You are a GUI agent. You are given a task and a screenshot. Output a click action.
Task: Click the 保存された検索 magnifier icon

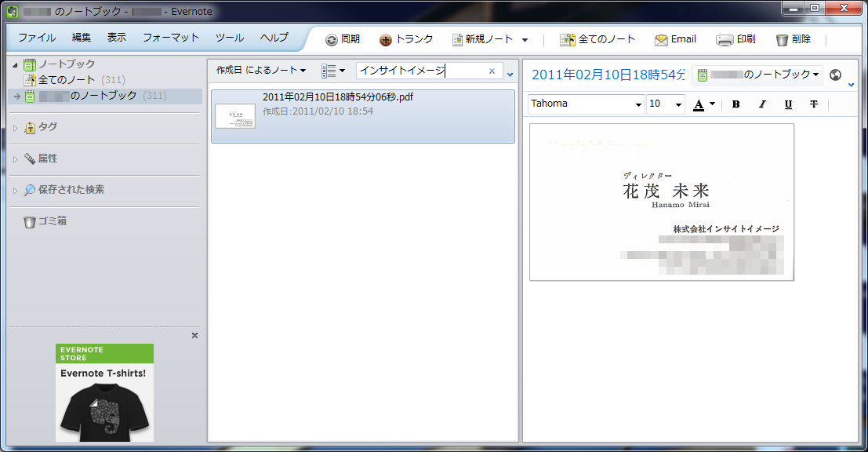(30, 190)
